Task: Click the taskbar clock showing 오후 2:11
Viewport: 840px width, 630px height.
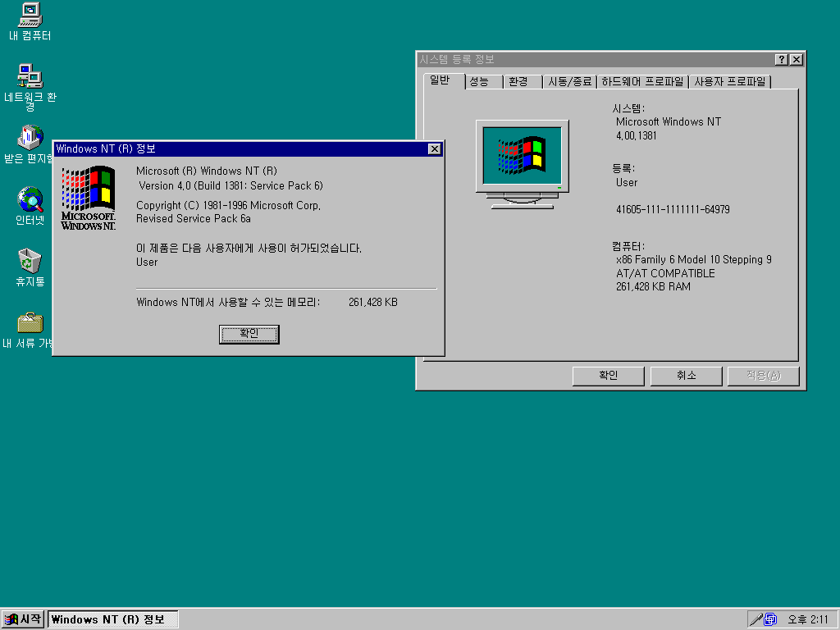Action: pos(807,619)
